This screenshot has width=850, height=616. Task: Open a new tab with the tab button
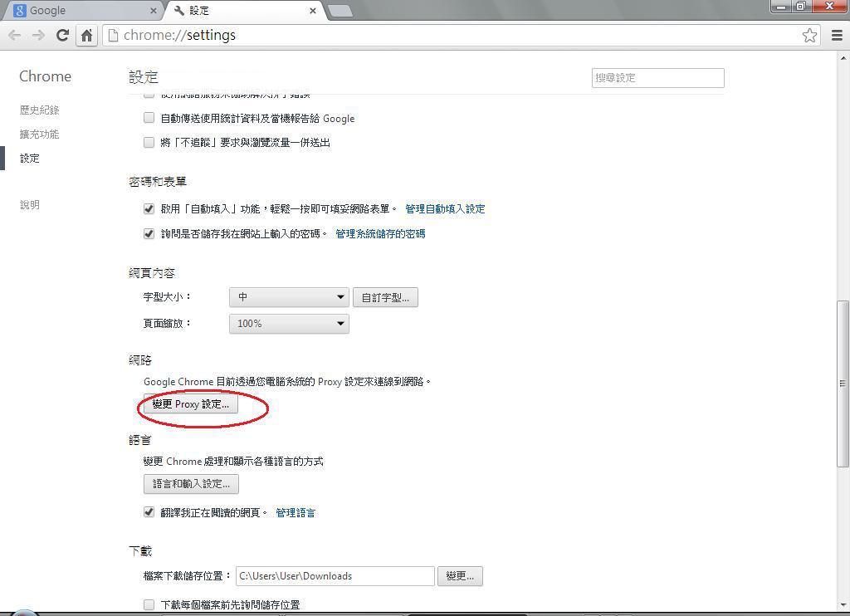(340, 10)
